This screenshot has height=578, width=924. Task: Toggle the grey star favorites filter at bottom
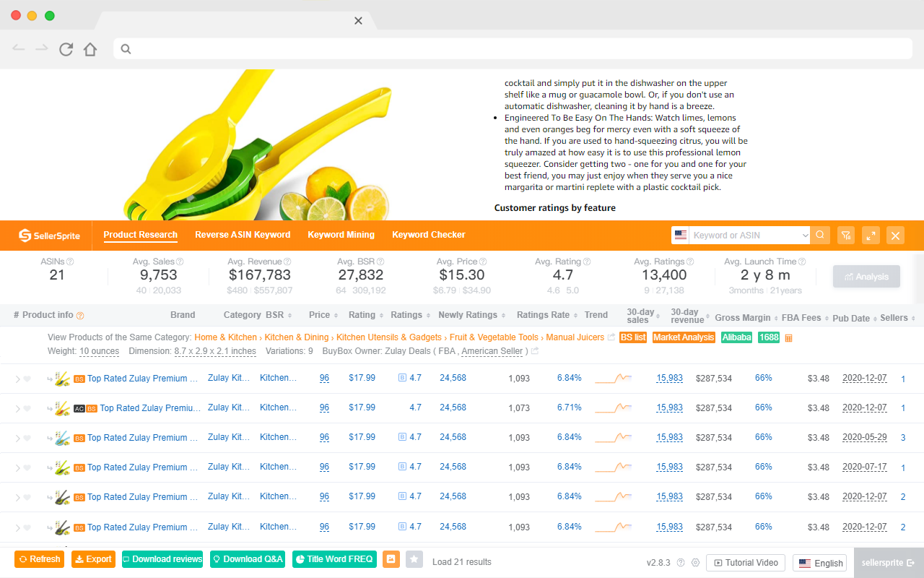(414, 559)
